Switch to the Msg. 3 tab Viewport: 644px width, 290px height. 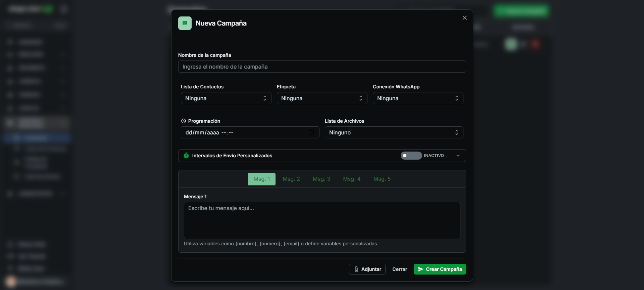coord(321,179)
